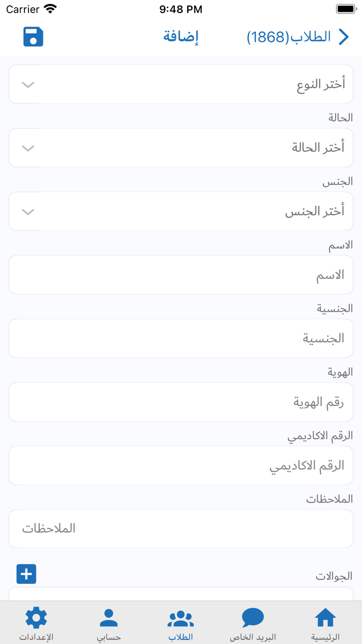Focus the رقم الهوية field

click(x=181, y=402)
